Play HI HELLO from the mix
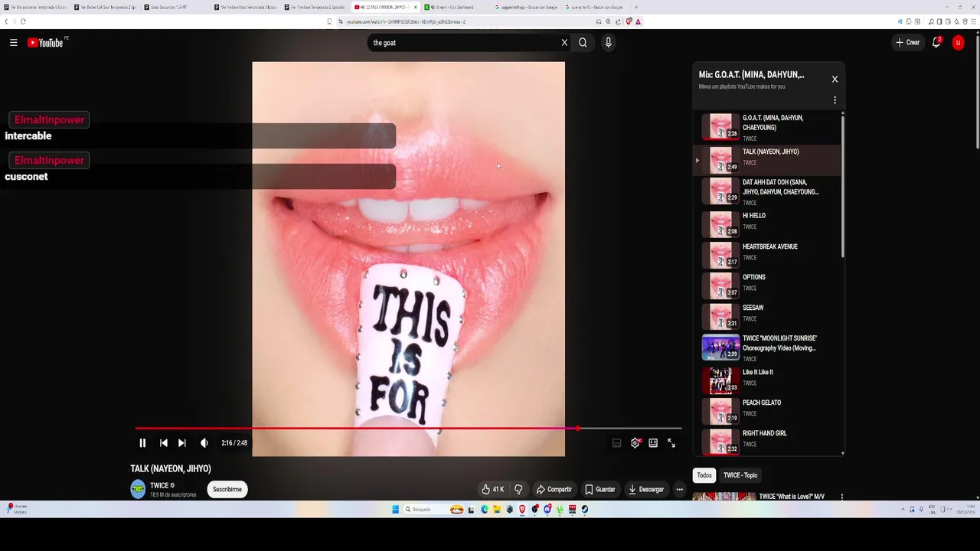Screen dimensions: 980x551 pos(767,223)
